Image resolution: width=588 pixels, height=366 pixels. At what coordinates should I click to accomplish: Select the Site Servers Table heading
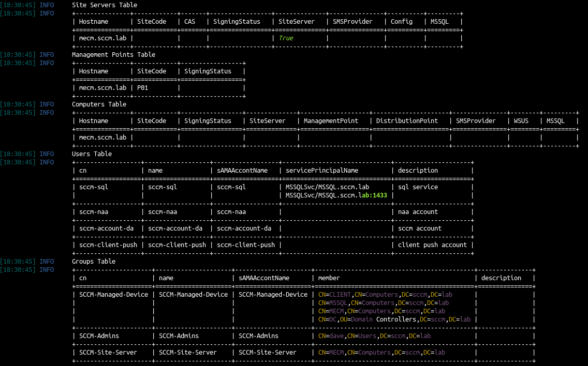[104, 5]
